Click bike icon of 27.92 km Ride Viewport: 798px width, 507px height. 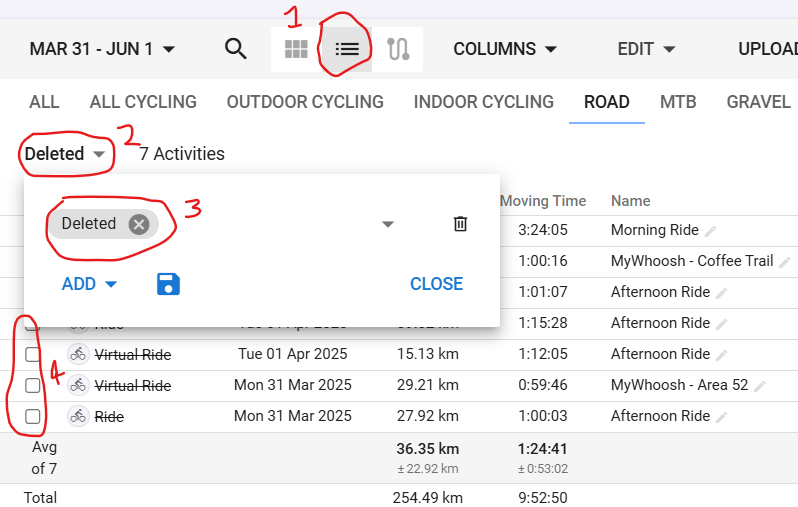78,416
